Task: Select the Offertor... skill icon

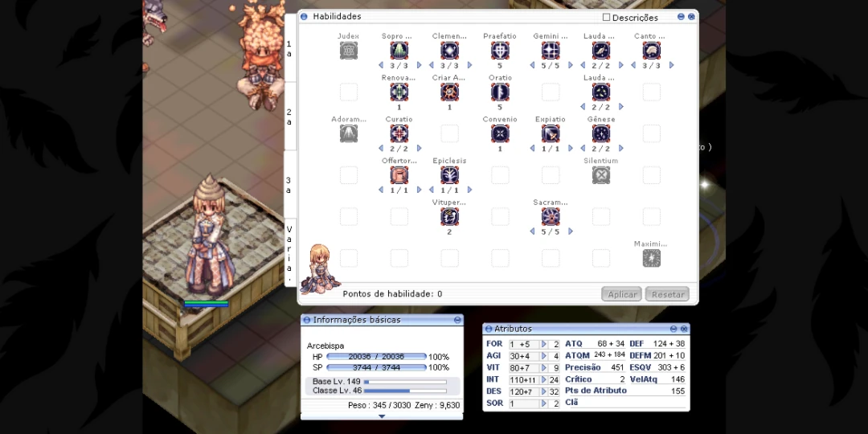Action: [399, 175]
